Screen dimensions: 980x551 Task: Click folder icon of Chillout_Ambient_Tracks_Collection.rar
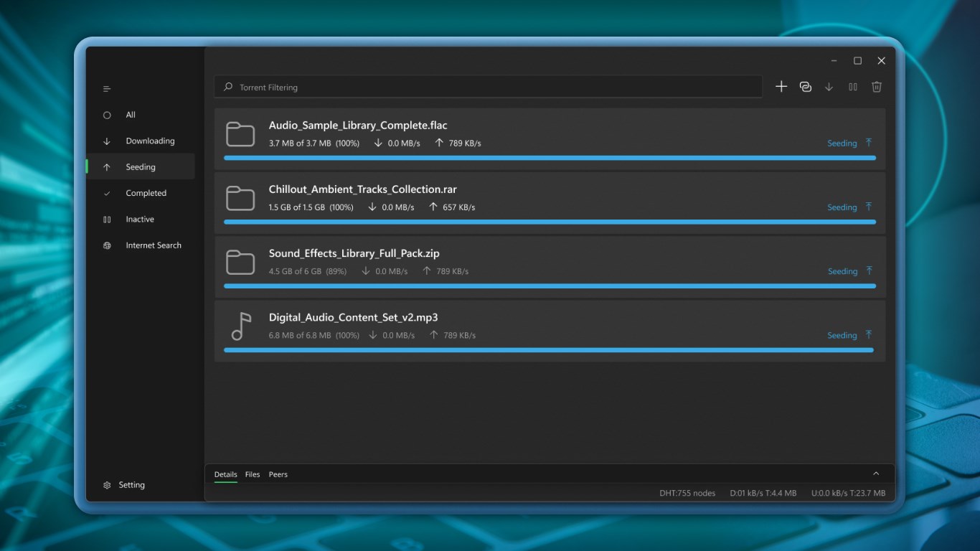(240, 199)
